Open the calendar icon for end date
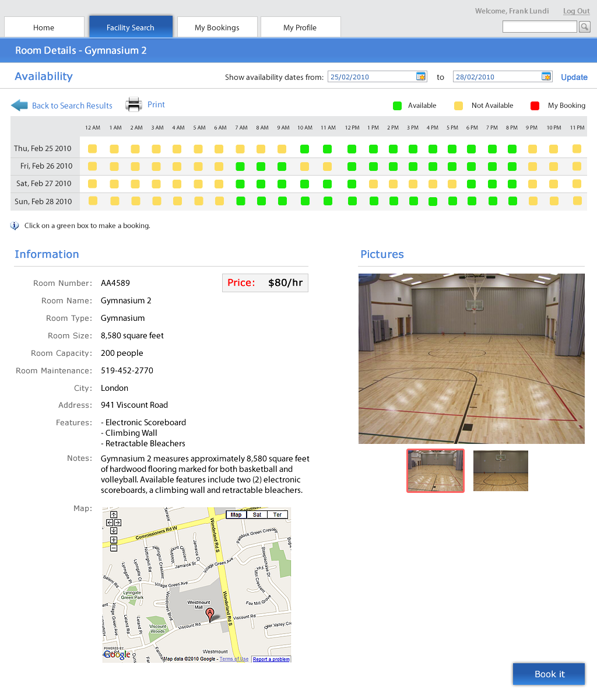 tap(546, 76)
